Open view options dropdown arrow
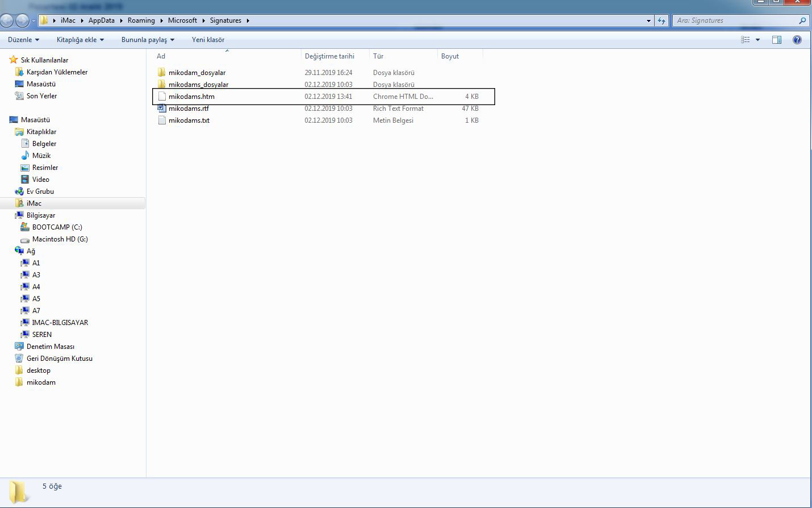This screenshot has width=812, height=508. tap(757, 40)
